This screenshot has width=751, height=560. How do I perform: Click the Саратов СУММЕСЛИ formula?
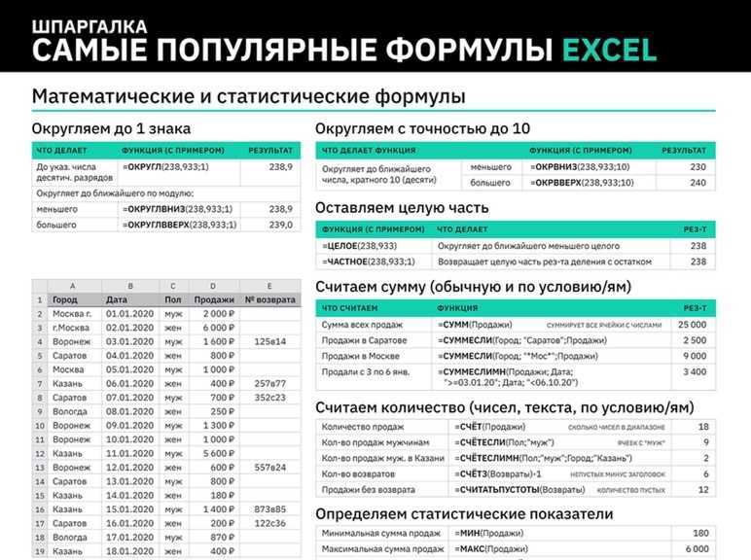click(x=522, y=340)
